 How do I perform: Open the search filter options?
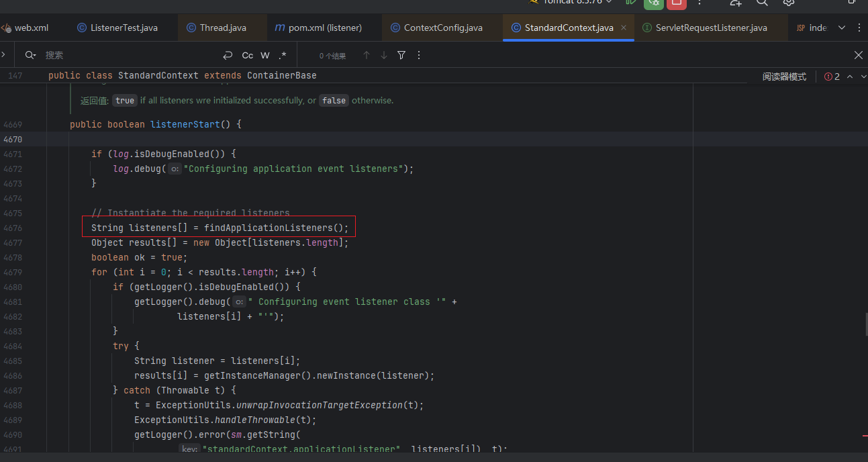pos(401,55)
